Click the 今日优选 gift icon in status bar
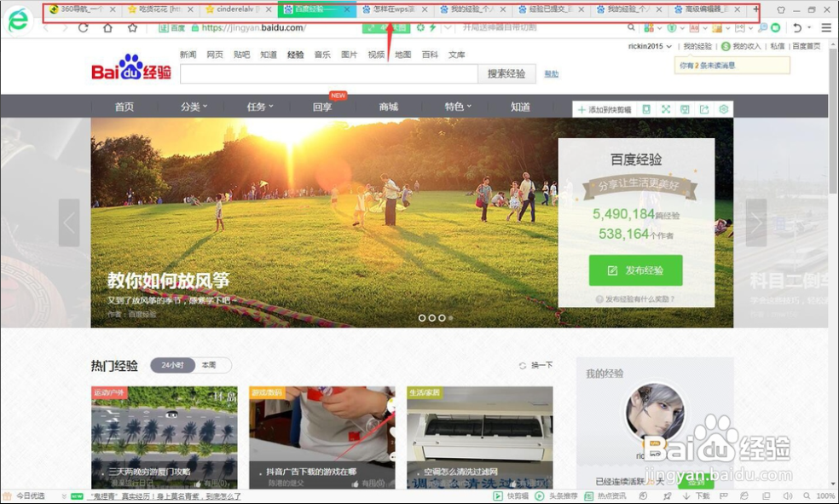This screenshot has height=504, width=839. (x=8, y=496)
